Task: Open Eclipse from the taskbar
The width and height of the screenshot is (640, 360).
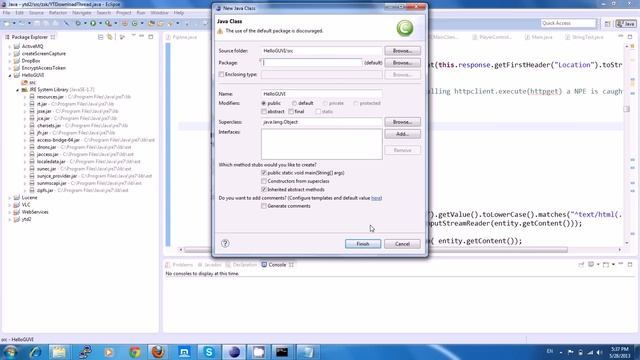Action: click(x=234, y=352)
